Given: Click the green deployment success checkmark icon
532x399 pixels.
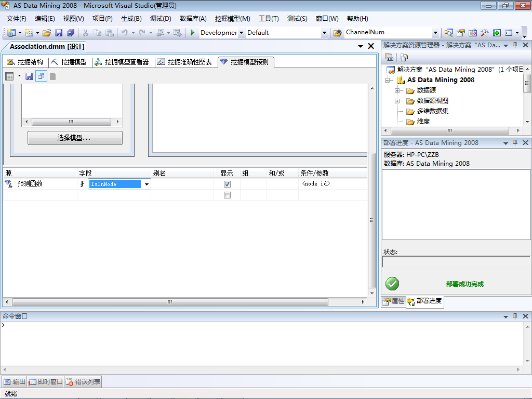Looking at the screenshot, I should [392, 284].
